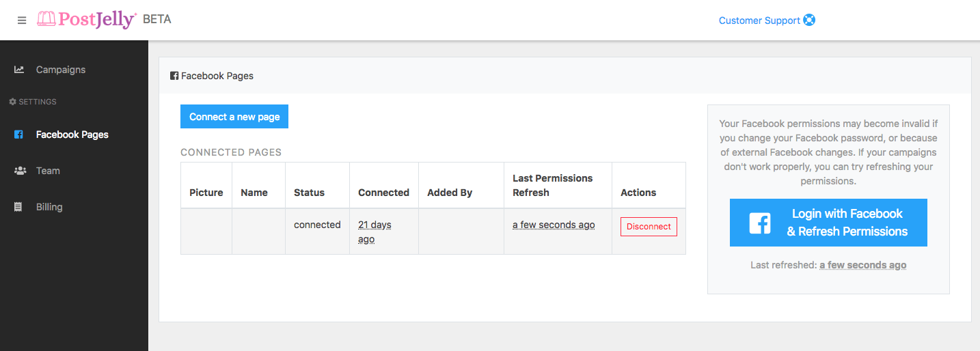Open the Customer Support link
This screenshot has height=351, width=980.
click(759, 20)
